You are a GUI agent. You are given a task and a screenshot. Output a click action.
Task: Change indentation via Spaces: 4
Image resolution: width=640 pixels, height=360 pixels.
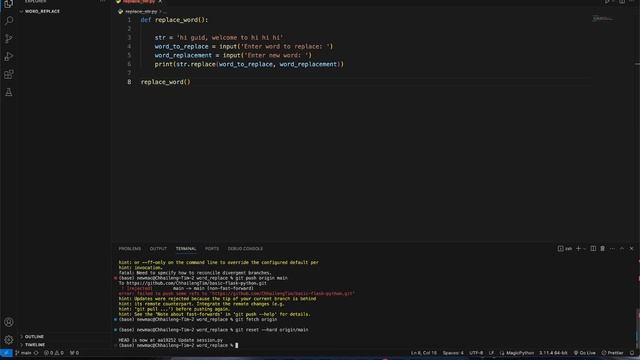(x=453, y=353)
